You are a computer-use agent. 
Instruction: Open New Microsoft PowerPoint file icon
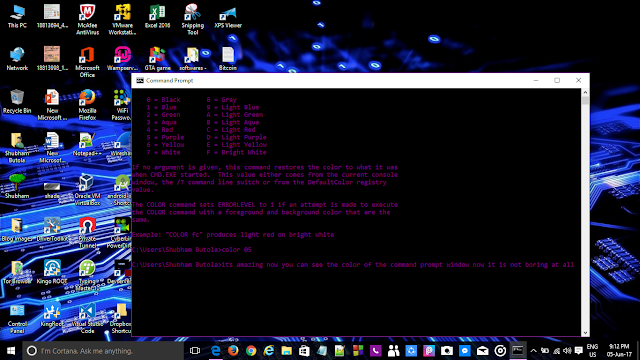click(52, 105)
